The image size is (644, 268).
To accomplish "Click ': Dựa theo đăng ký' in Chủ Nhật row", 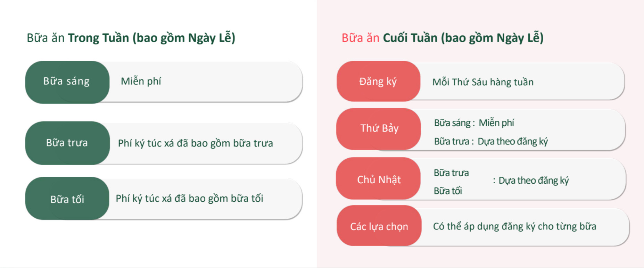I will pos(531,181).
